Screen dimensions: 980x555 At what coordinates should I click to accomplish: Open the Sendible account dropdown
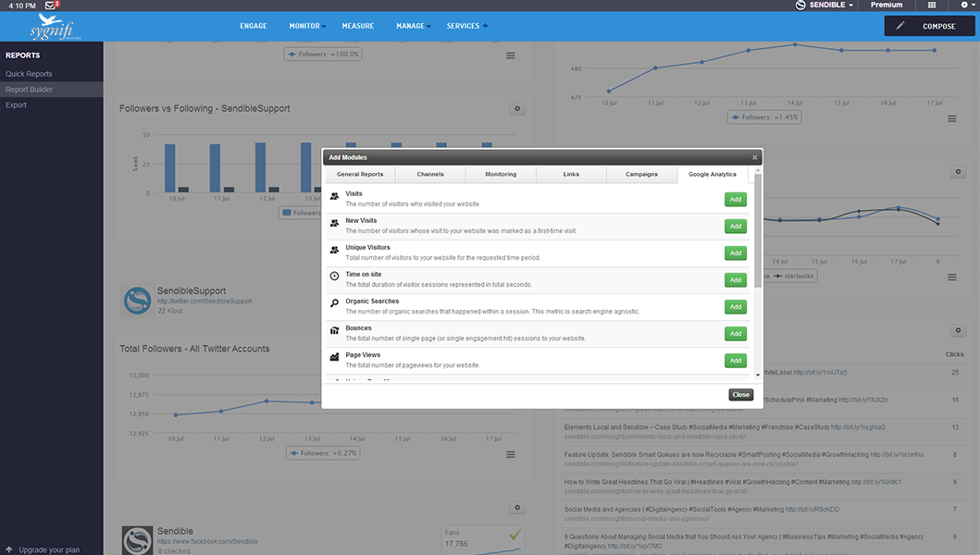pos(825,6)
